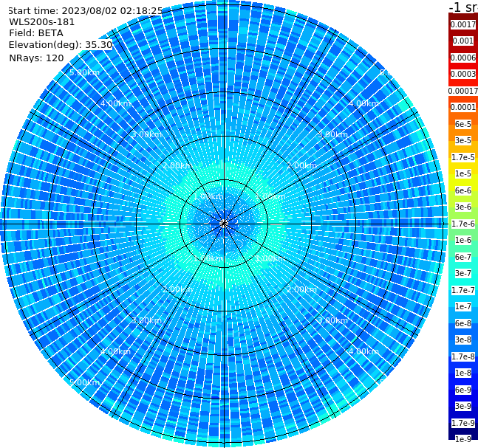Select the 3e-5 colorbar label
This screenshot has width=478, height=448.
463,140
